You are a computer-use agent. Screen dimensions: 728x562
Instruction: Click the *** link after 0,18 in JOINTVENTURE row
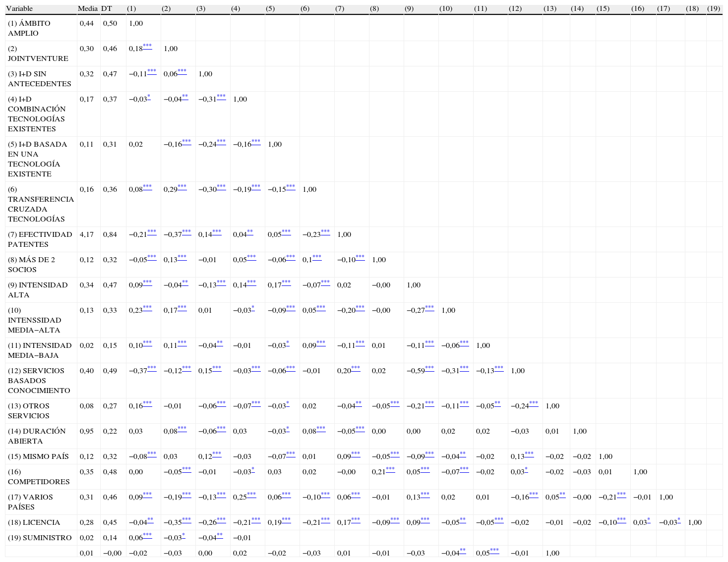pyautogui.click(x=147, y=46)
